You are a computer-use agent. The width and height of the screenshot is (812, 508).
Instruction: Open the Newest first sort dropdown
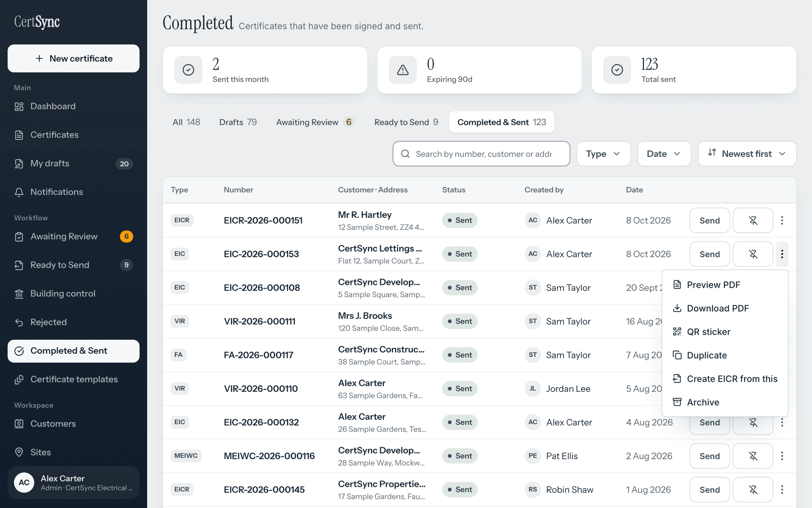(747, 154)
